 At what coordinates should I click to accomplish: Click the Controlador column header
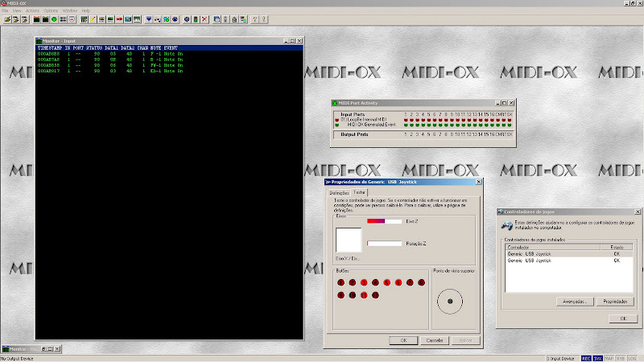553,247
